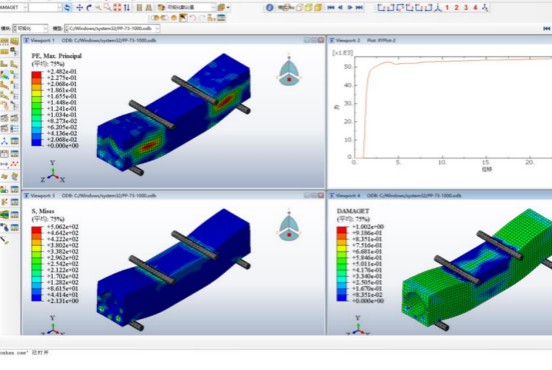Click the '+2.482e-01' legend maximum value

(x=62, y=71)
